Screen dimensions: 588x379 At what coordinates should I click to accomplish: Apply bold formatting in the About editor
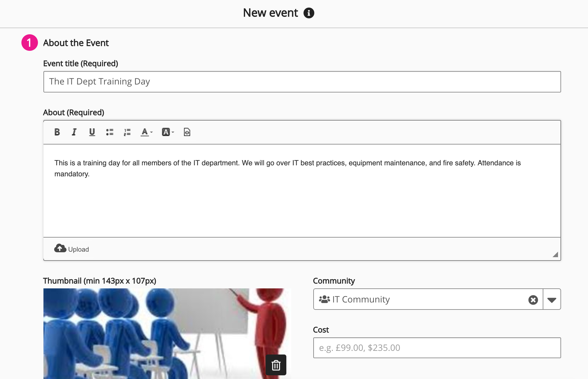pyautogui.click(x=57, y=132)
